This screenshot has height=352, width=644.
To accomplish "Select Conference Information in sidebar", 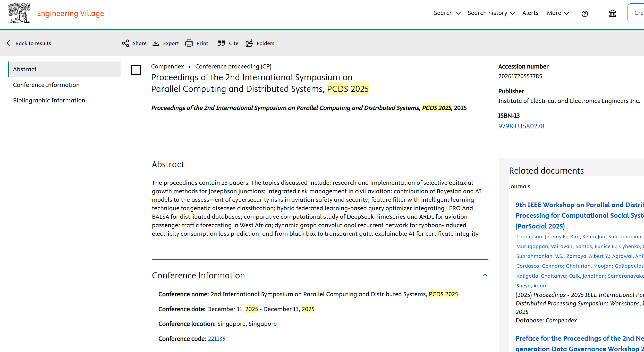I will (x=46, y=85).
